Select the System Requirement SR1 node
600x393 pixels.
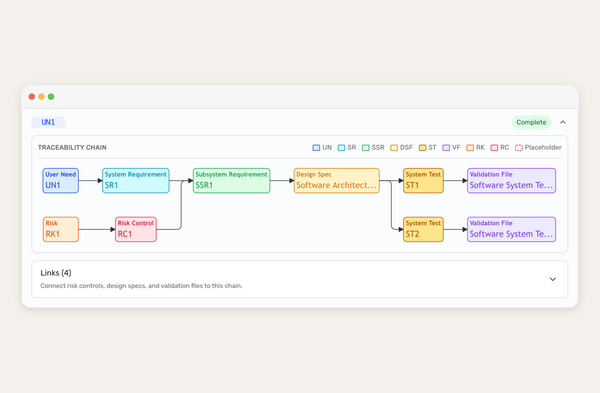(135, 181)
